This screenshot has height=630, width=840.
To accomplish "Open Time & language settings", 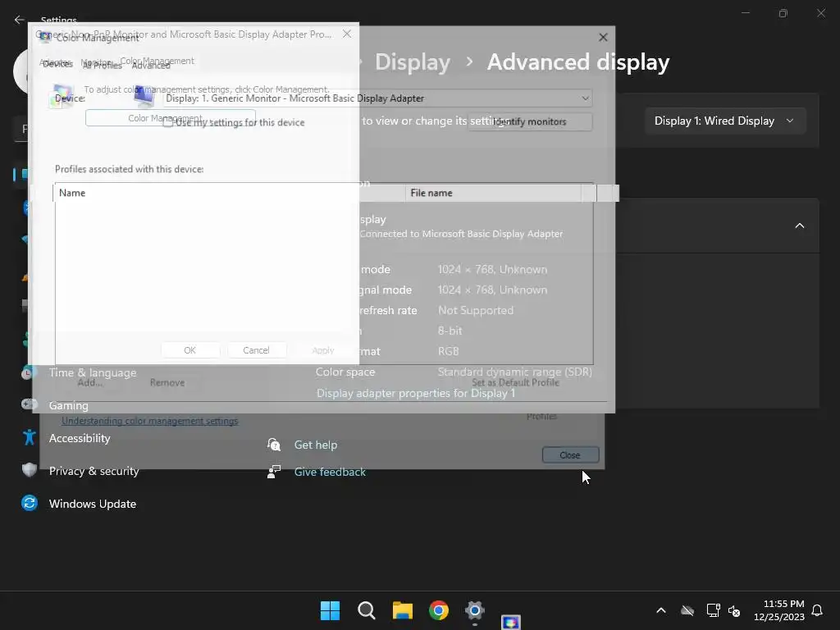I will pyautogui.click(x=93, y=372).
